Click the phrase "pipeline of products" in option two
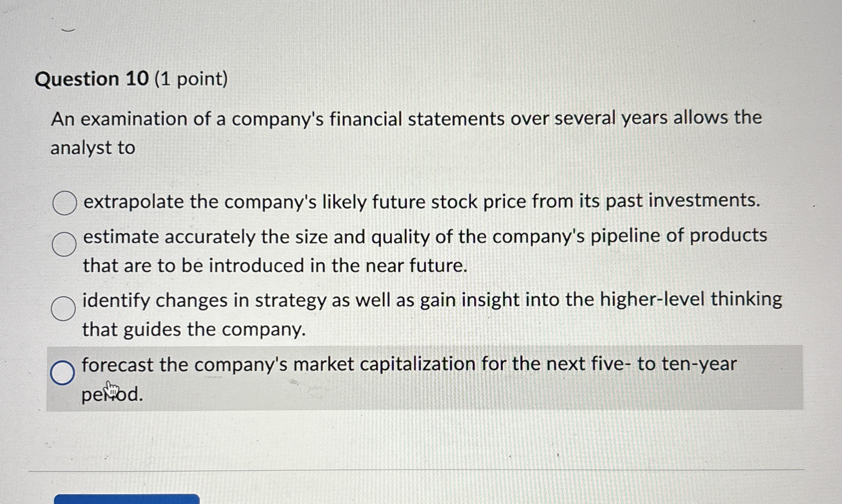842x504 pixels. (679, 236)
